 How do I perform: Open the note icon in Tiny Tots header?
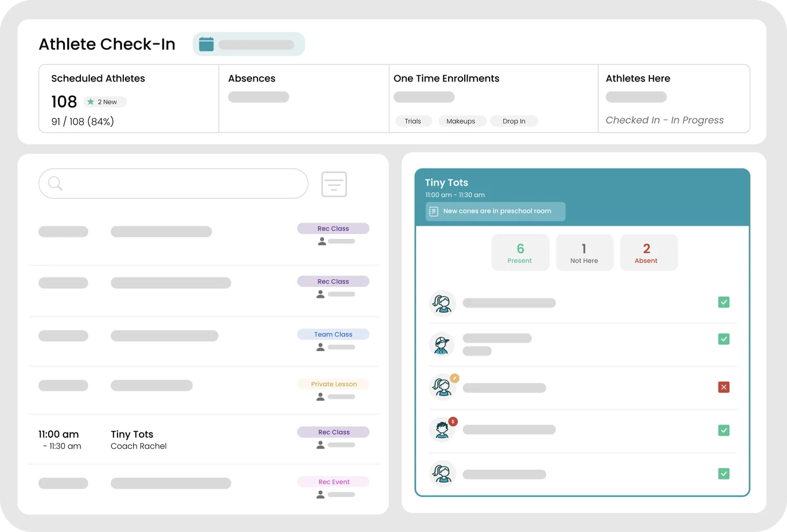(x=433, y=212)
